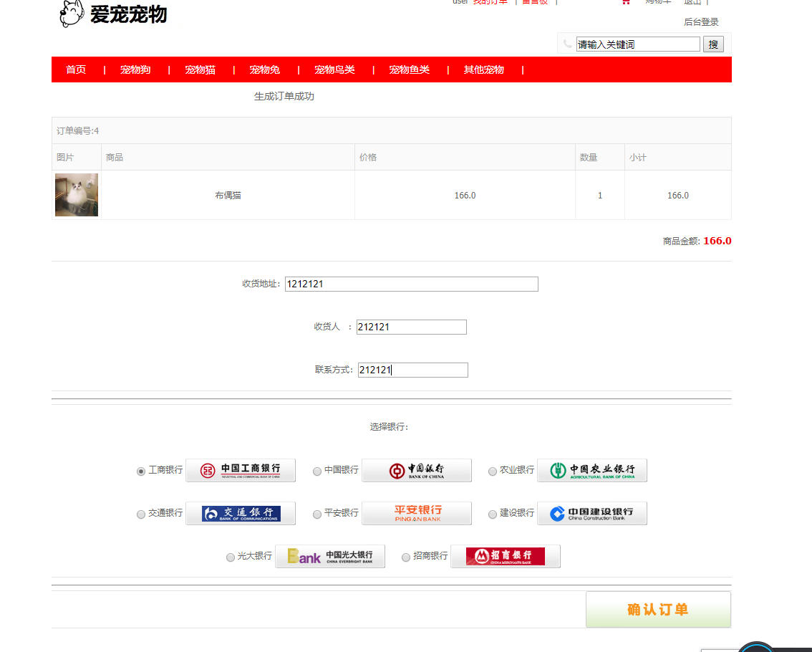This screenshot has width=812, height=652.
Task: Select the 中国银行 payment radio button
Action: [x=316, y=471]
